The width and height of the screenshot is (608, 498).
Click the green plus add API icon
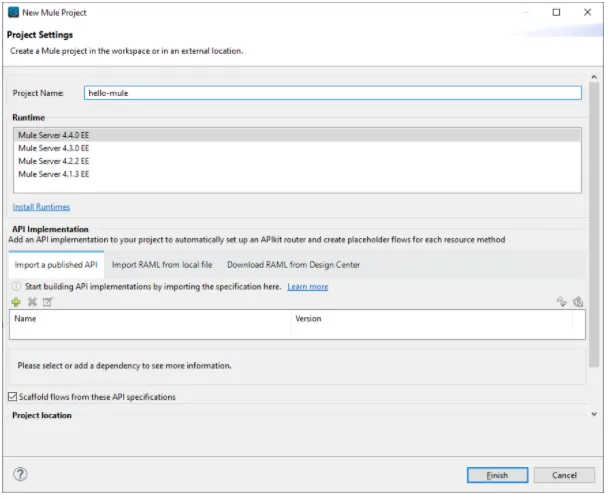coord(16,303)
